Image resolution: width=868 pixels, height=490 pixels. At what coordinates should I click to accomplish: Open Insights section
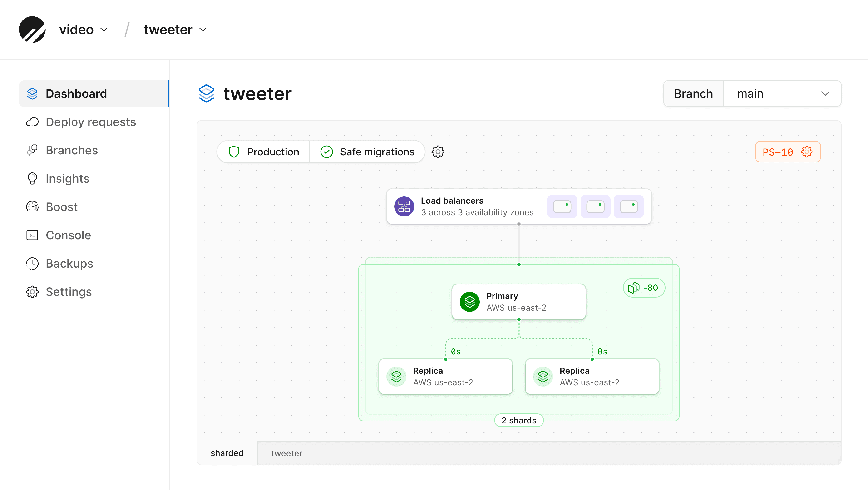click(67, 178)
